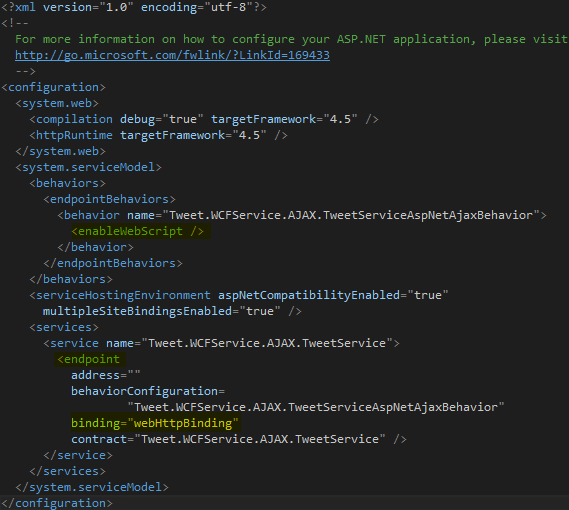Select the highlighted endpoint tag
The width and height of the screenshot is (569, 510).
[89, 359]
